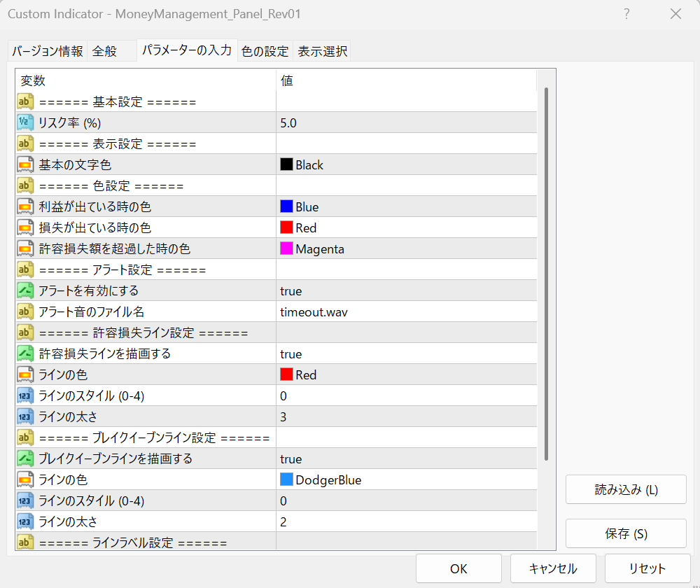700x588 pixels.
Task: Click the 値 column header
Action: [x=406, y=80]
